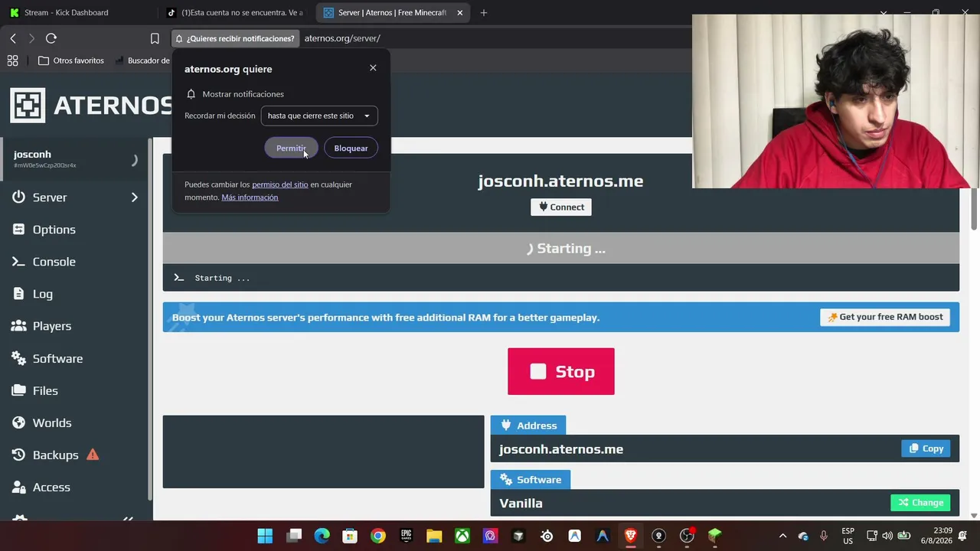Open the Minecraft grass block taskbar icon
Viewport: 980px width, 551px height.
click(x=715, y=536)
